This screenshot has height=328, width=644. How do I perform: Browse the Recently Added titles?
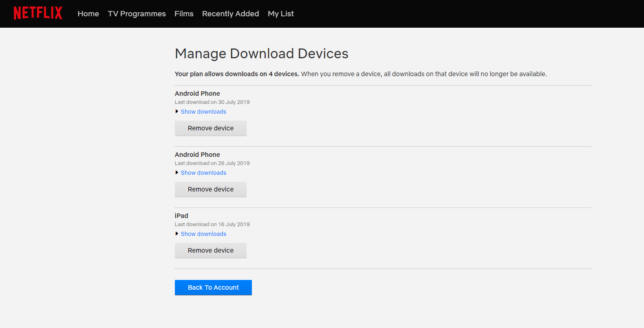[x=230, y=14]
